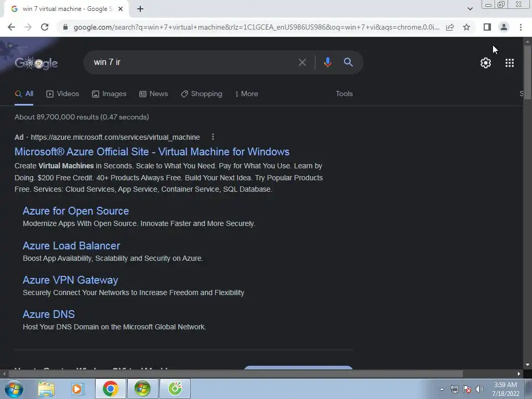Open Chrome's three-dot menu
532x399 pixels.
[521, 27]
